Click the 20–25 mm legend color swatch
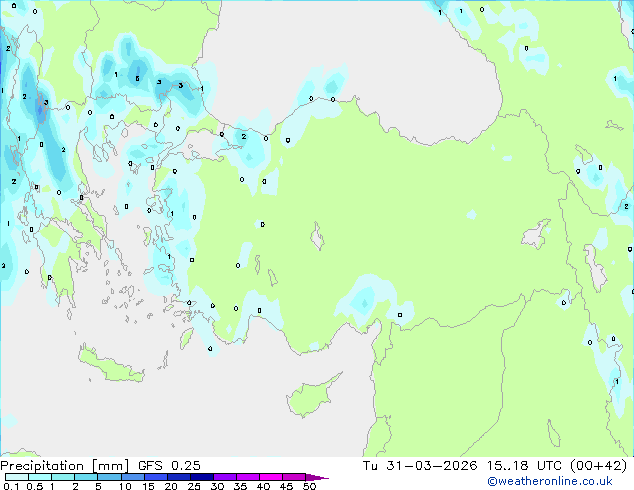 (x=178, y=477)
